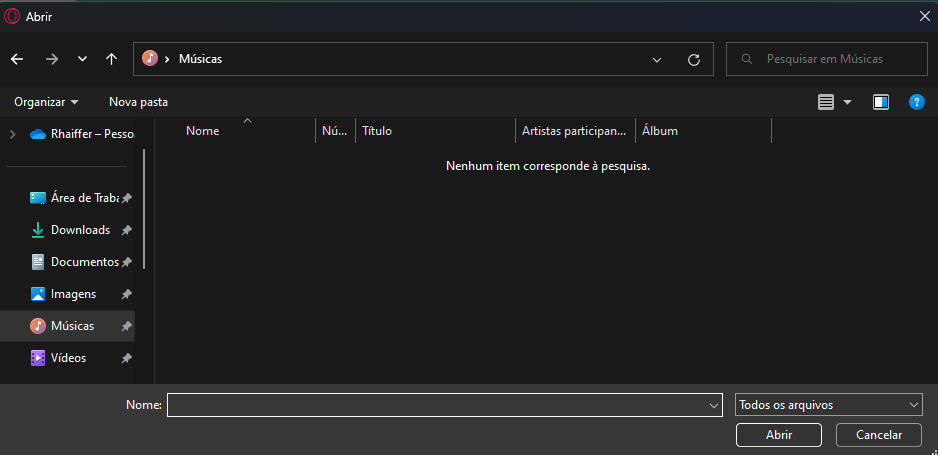
Task: Open the Downloads folder in sidebar
Action: tap(80, 230)
